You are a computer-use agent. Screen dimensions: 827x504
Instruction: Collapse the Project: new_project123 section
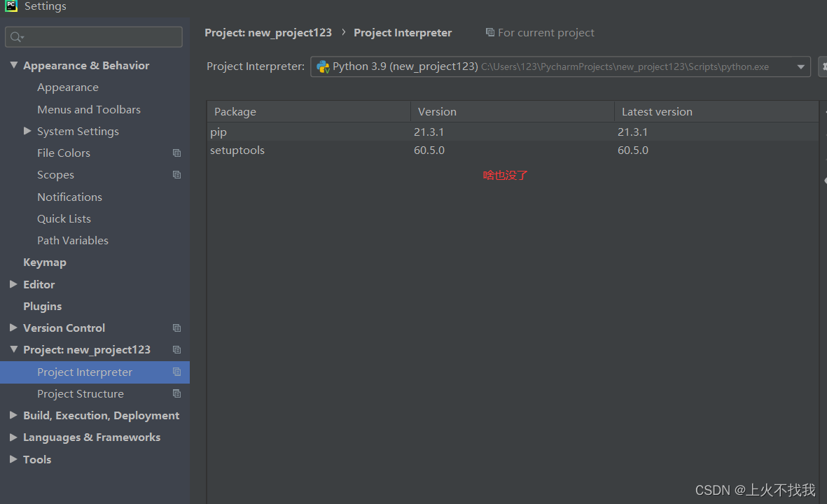14,349
